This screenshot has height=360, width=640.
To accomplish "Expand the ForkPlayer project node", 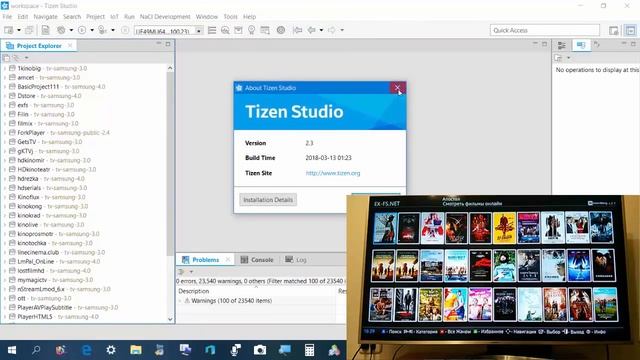I will pos(5,133).
